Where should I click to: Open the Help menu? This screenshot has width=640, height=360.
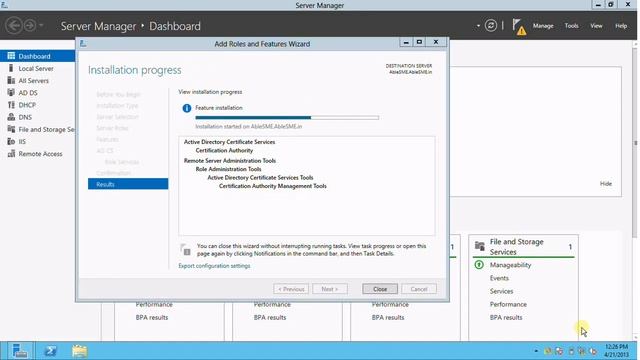621,26
